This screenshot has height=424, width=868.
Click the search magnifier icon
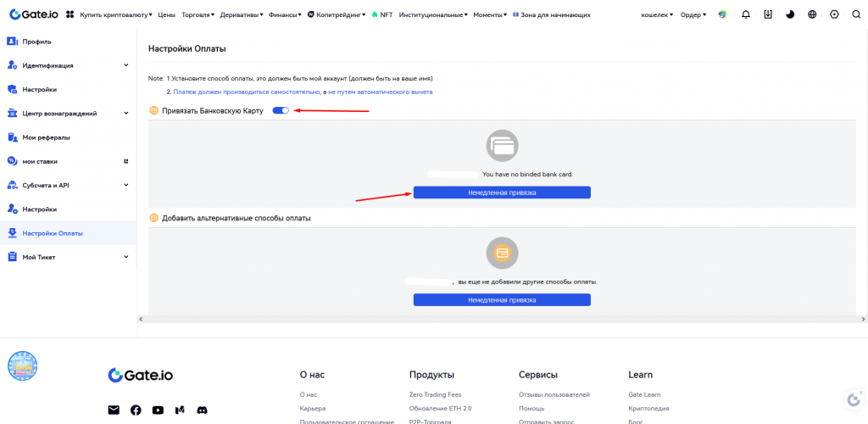854,14
